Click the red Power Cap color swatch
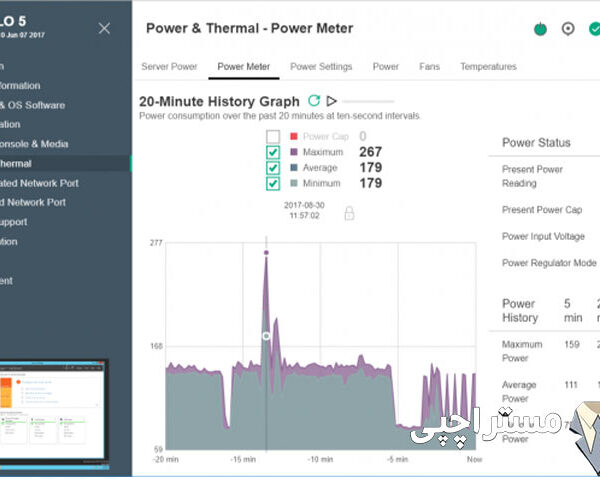 pyautogui.click(x=294, y=136)
